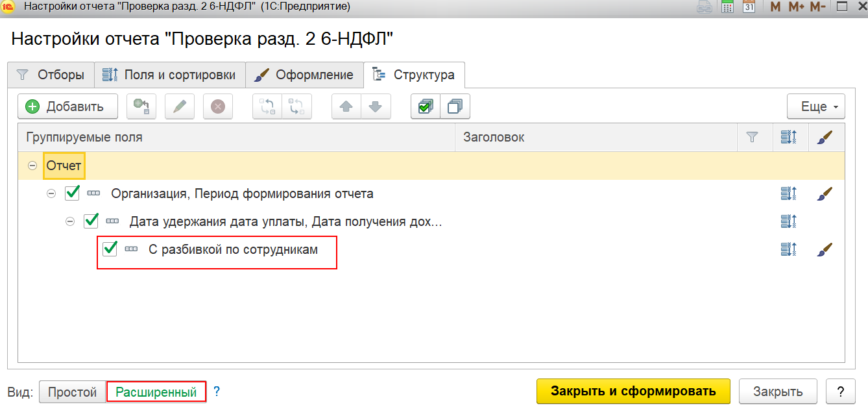Collapse the Отчет tree node
Viewport: 868px width, 409px height.
pos(32,166)
